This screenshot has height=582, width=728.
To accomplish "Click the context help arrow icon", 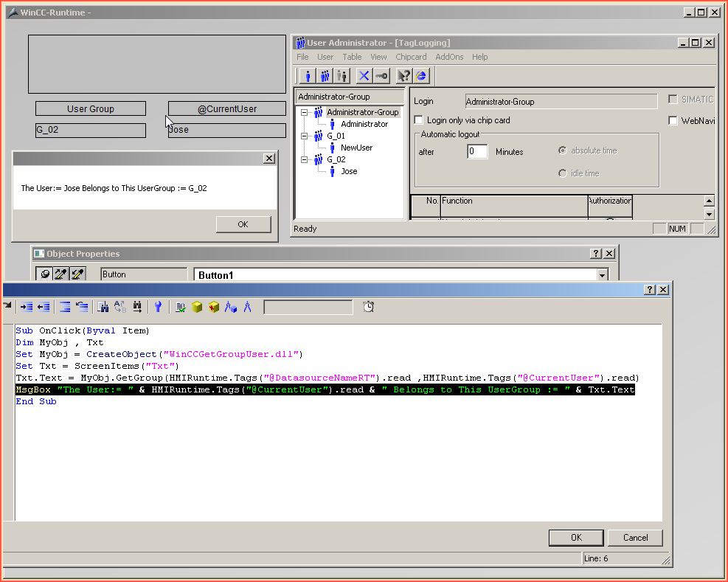I will (x=403, y=76).
